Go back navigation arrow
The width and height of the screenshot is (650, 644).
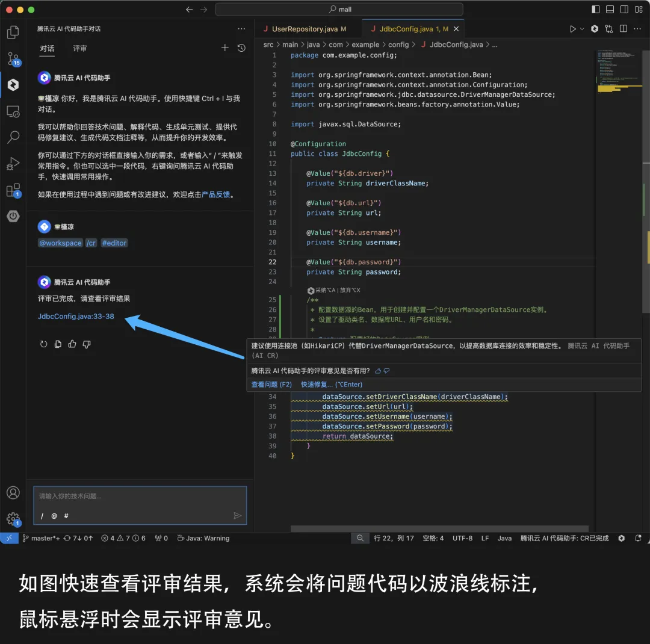point(190,9)
